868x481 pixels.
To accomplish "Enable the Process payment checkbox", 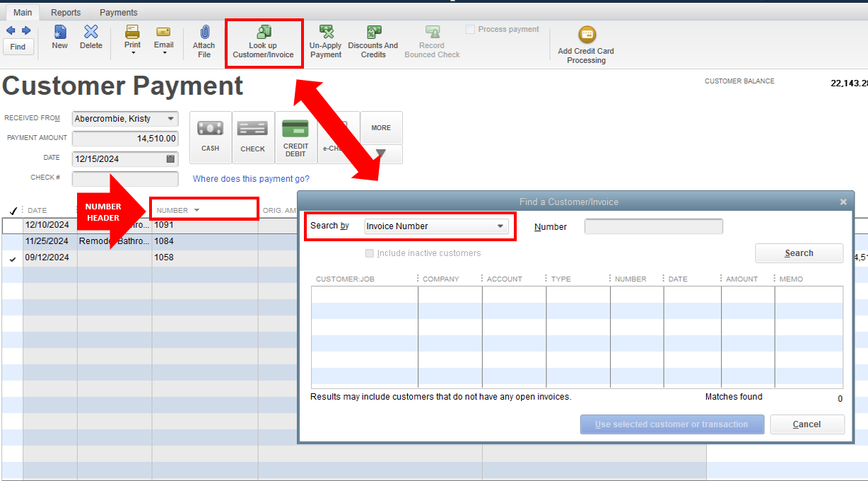I will pyautogui.click(x=470, y=29).
